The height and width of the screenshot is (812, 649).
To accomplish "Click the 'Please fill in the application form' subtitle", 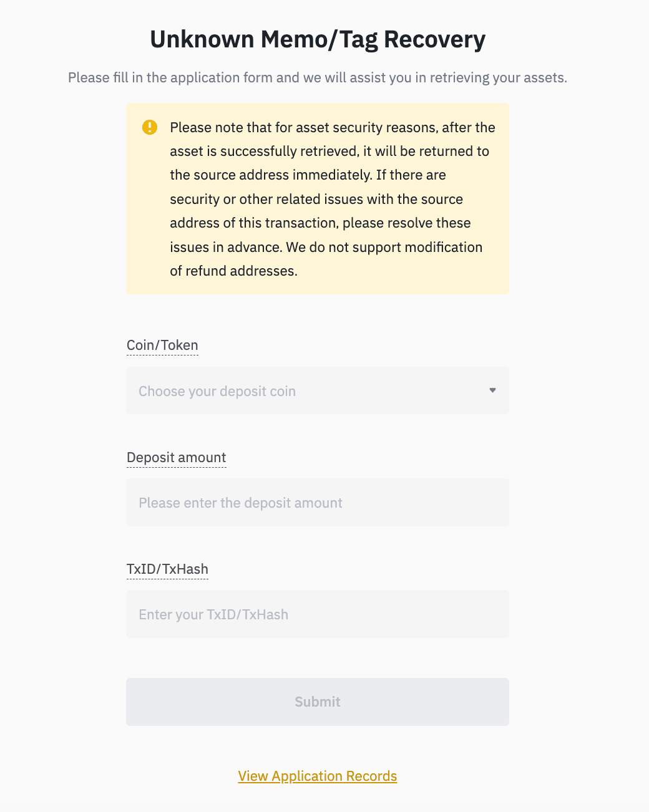I will point(317,78).
